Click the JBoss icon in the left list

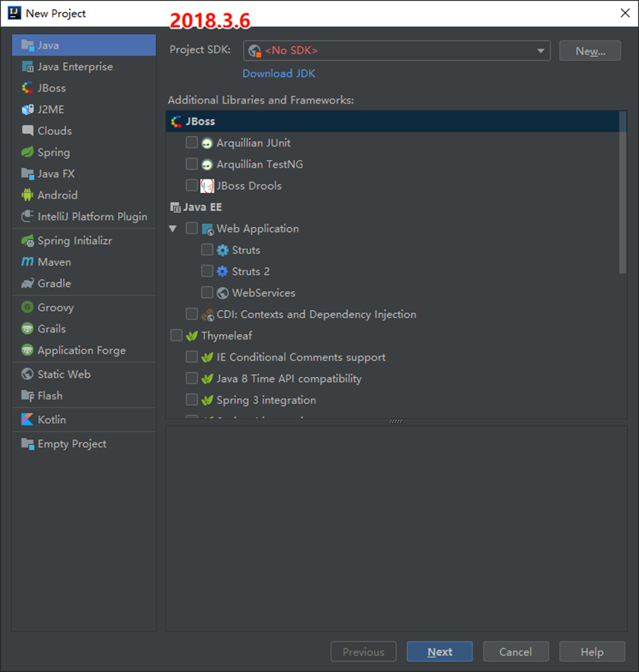pos(27,88)
